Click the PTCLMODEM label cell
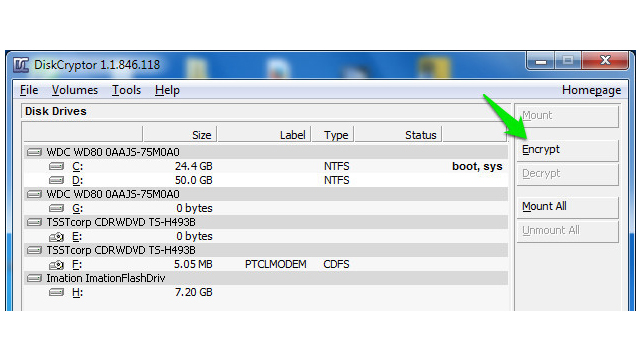640x360 pixels. tap(276, 265)
